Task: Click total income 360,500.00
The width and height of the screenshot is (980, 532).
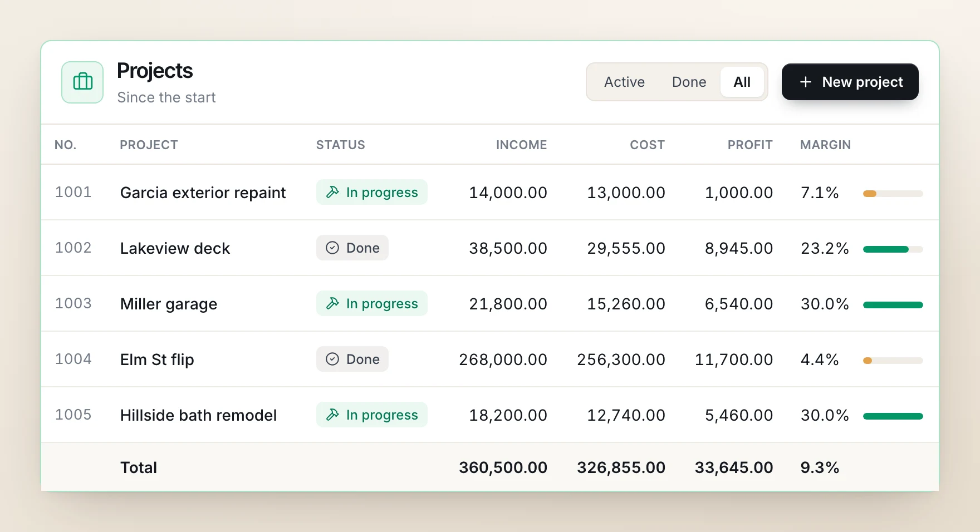Action: click(503, 467)
